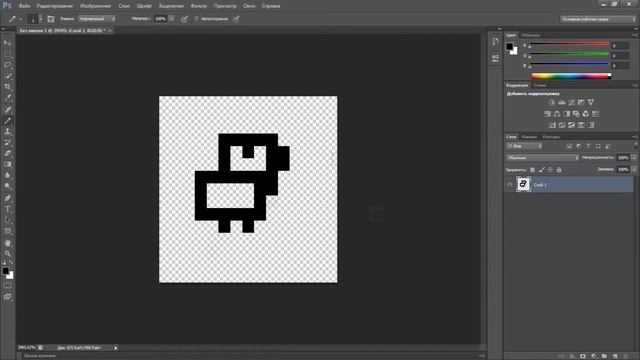The image size is (640, 360).
Task: Open the opacity slider dropdown in options bar
Action: click(x=171, y=19)
